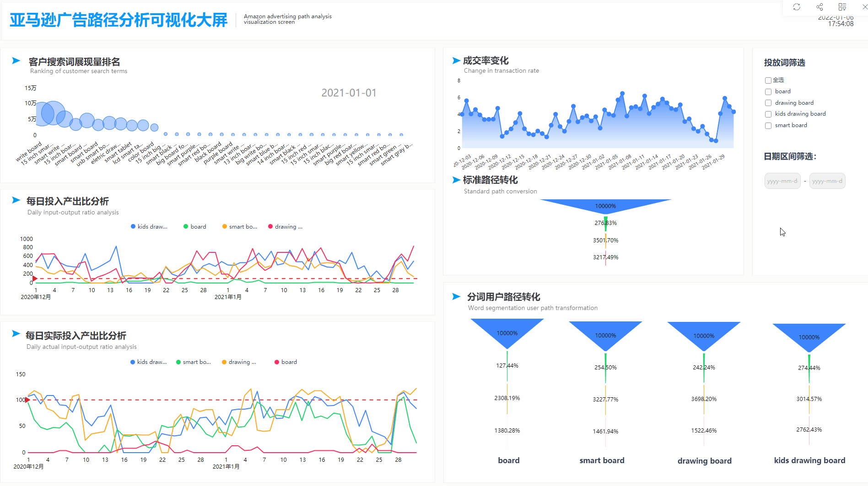Toggle the board legend in daily input-output chart
Screen dimensions: 868x486
[x=194, y=226]
